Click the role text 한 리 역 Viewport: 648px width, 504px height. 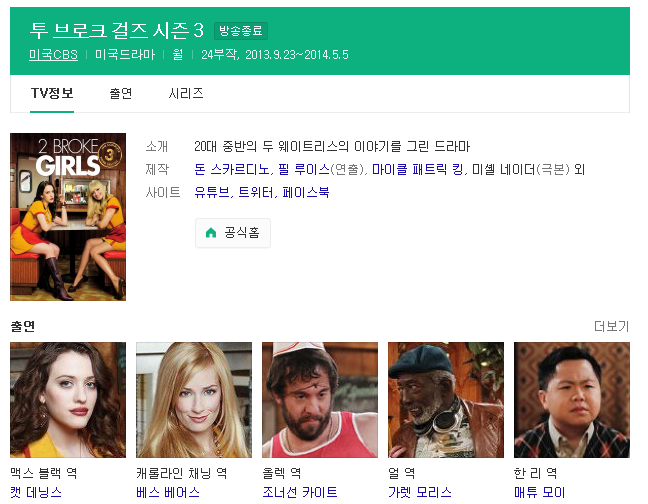(x=536, y=473)
